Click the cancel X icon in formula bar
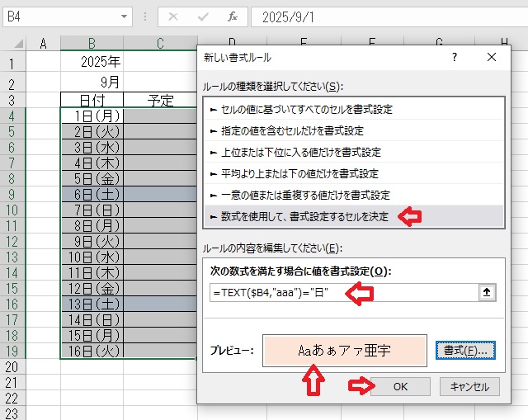Screen dimensions: 528x420 (173, 17)
